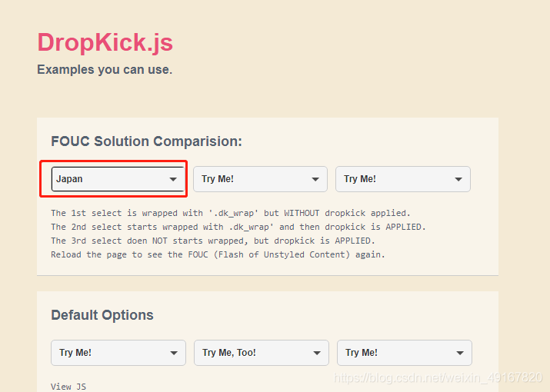Click the line starting 'The 2nd select'
Screen dimensions: 550x392
tap(238, 227)
